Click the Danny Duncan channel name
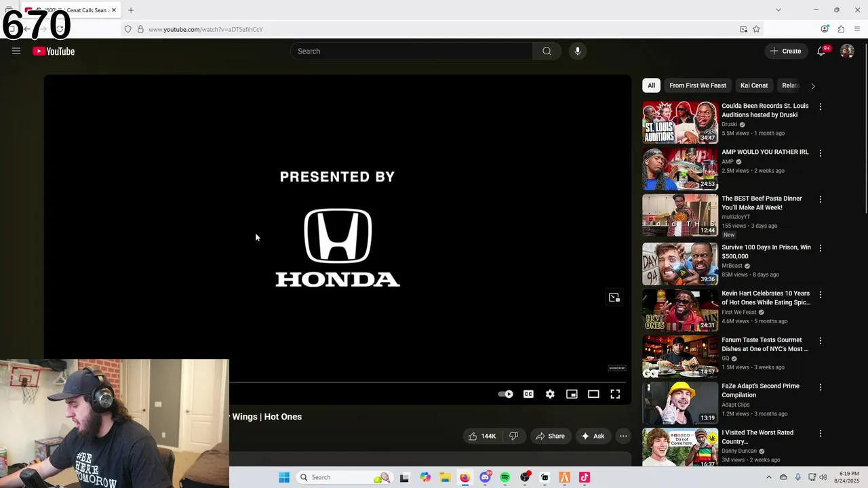The height and width of the screenshot is (488, 868). tap(739, 451)
